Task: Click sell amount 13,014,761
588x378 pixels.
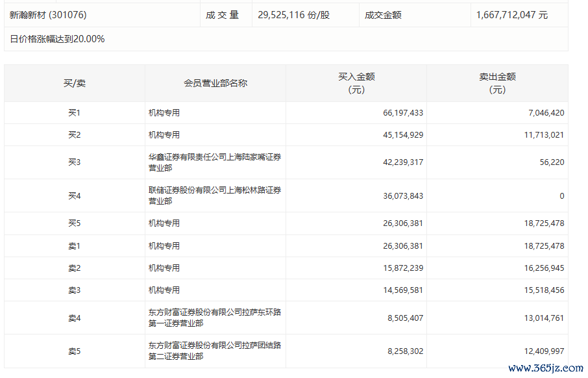Action: (544, 318)
